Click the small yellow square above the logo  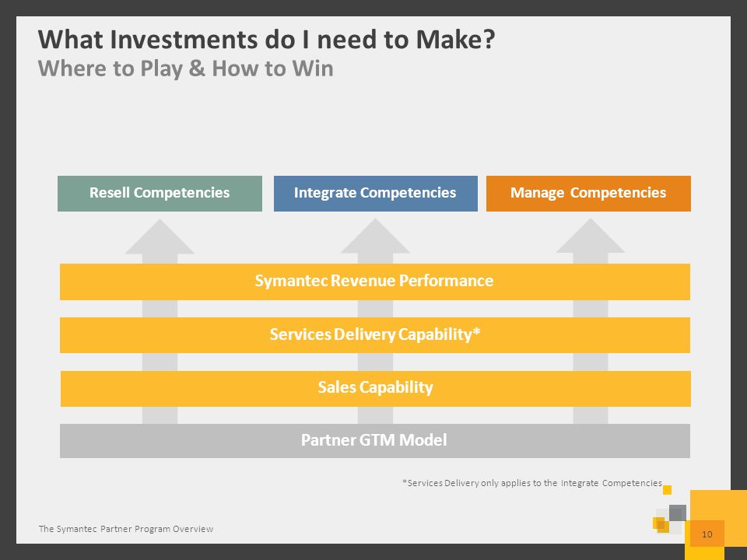pyautogui.click(x=668, y=489)
